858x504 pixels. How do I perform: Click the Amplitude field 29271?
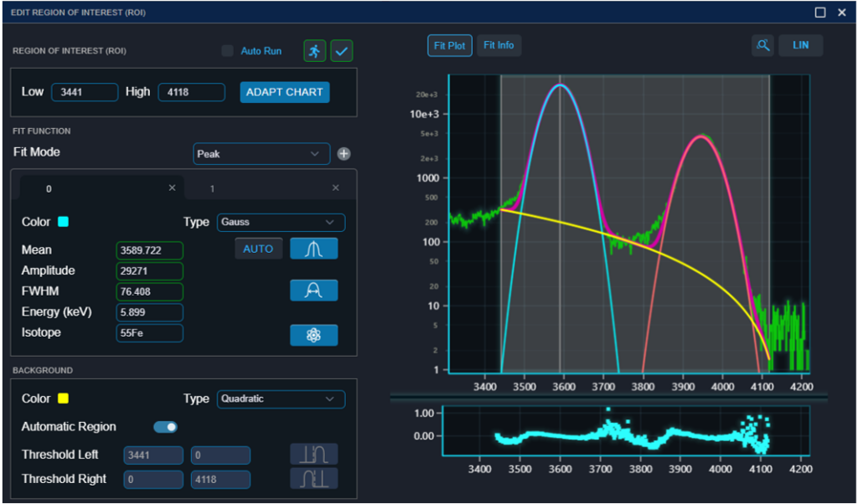150,271
